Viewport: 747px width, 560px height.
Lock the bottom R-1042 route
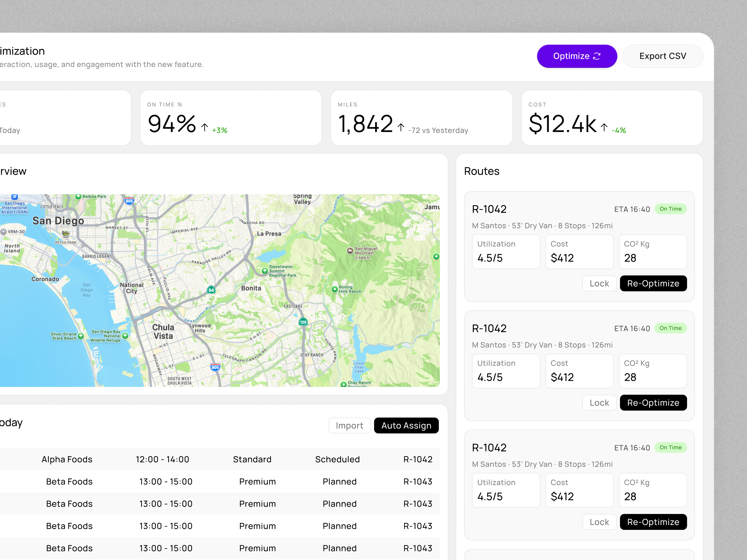point(599,522)
